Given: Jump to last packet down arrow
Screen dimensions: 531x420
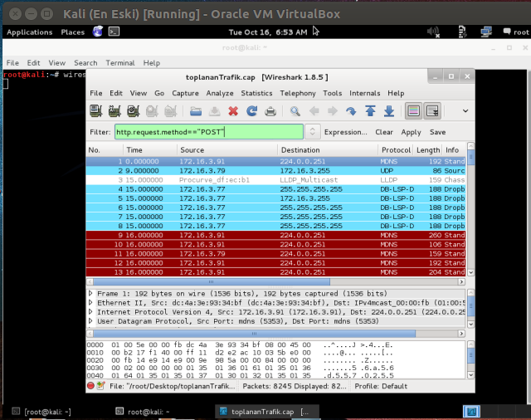Looking at the screenshot, I should [389, 111].
